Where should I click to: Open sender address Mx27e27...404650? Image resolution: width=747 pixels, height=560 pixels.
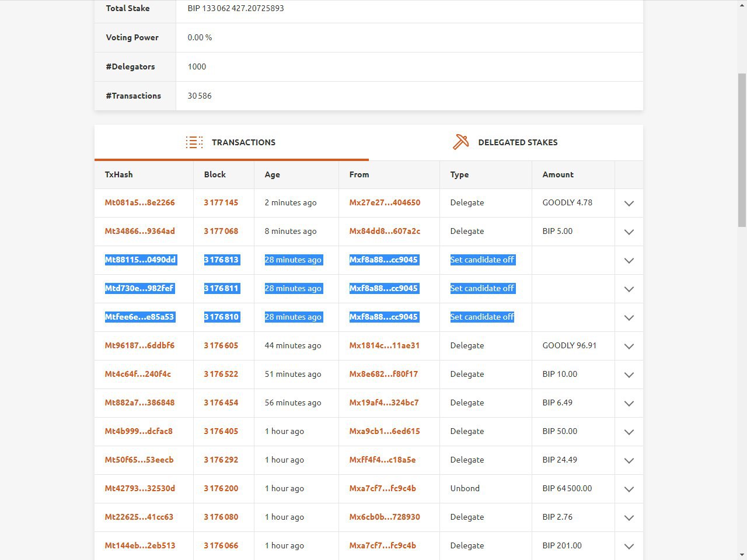click(385, 203)
